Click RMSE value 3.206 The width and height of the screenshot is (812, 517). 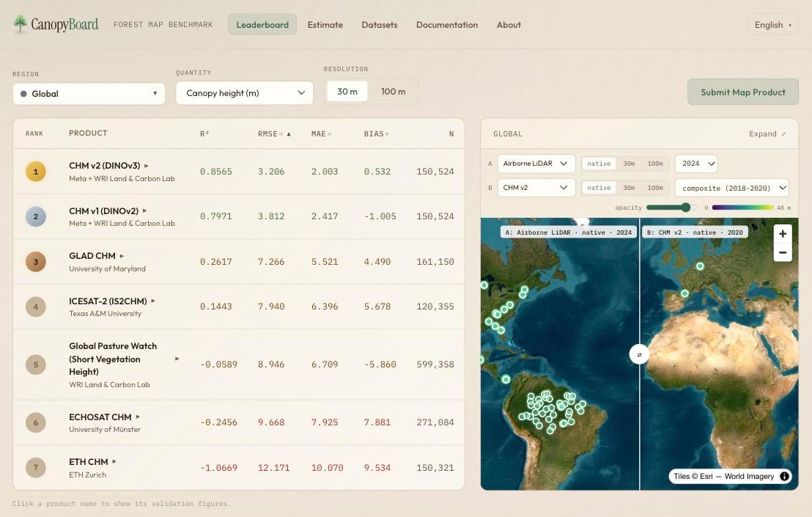click(271, 172)
